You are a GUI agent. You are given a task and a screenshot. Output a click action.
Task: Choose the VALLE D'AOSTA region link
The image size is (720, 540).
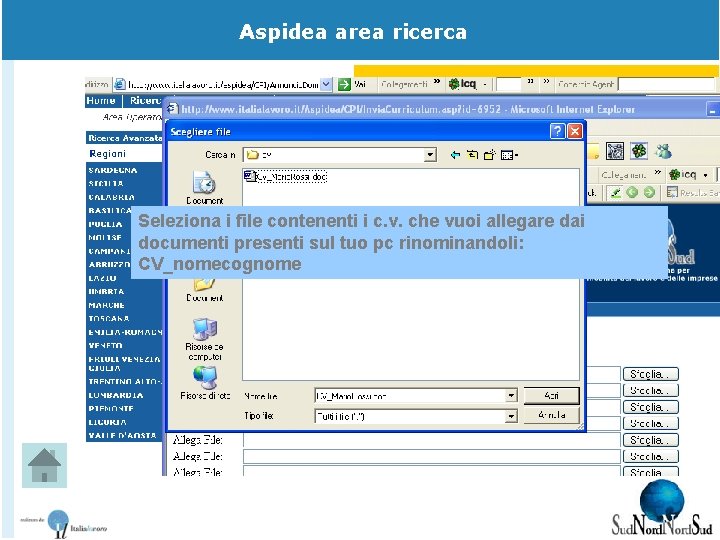tap(123, 435)
